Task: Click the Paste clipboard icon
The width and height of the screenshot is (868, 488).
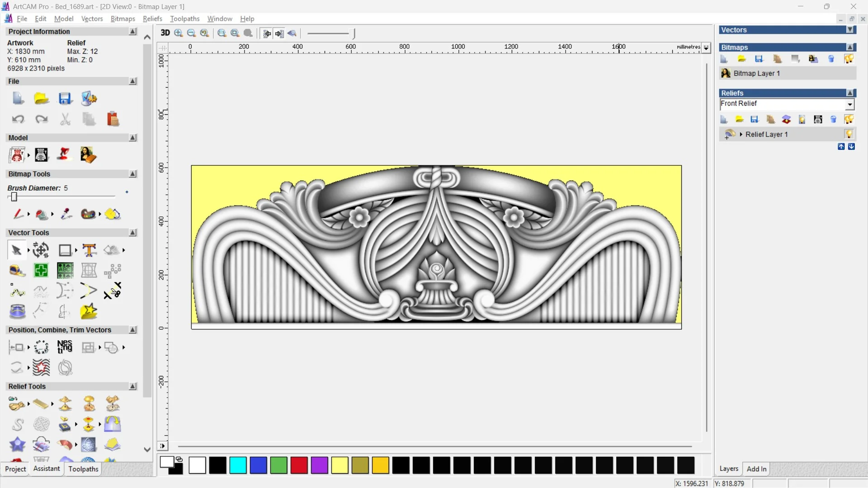Action: tap(113, 119)
